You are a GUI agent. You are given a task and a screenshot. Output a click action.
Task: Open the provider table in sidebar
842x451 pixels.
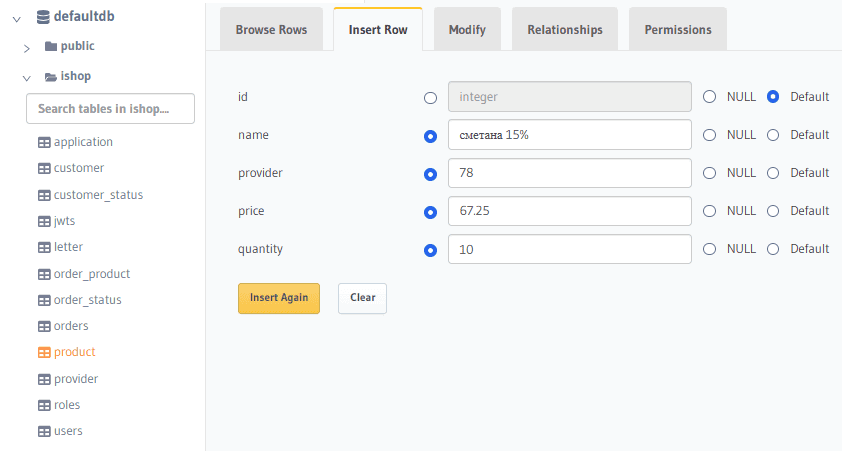(76, 379)
